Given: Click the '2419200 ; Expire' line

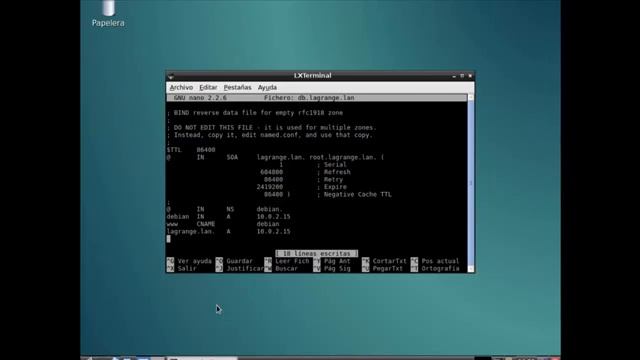Looking at the screenshot, I should (x=302, y=187).
